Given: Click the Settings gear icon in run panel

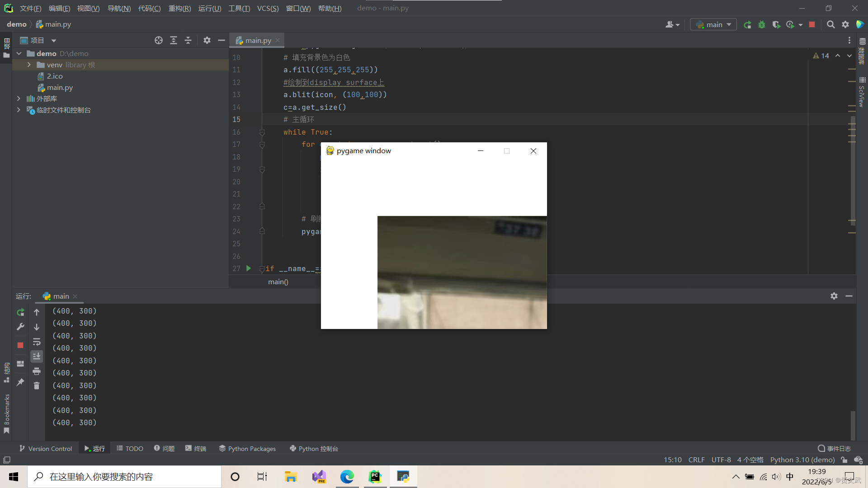Looking at the screenshot, I should (834, 296).
